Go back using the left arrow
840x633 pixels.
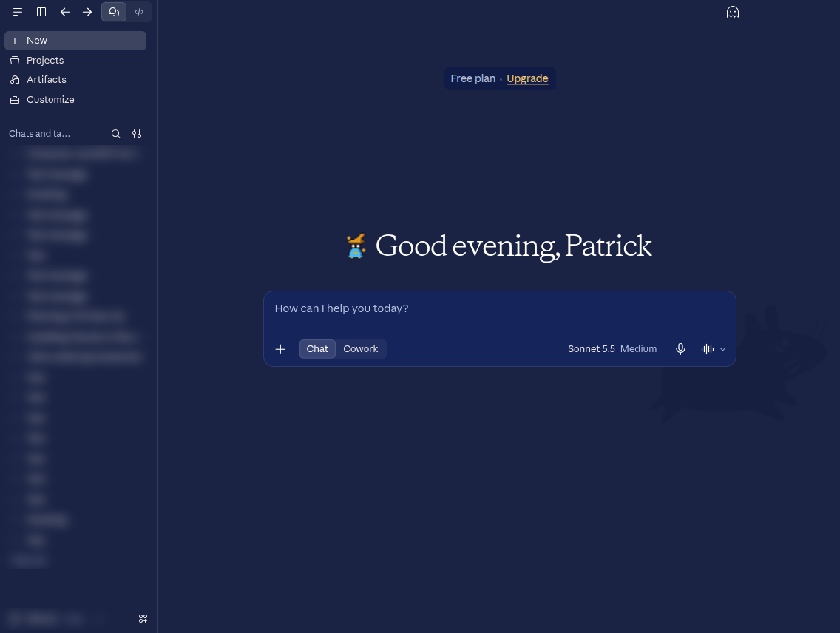(x=65, y=12)
